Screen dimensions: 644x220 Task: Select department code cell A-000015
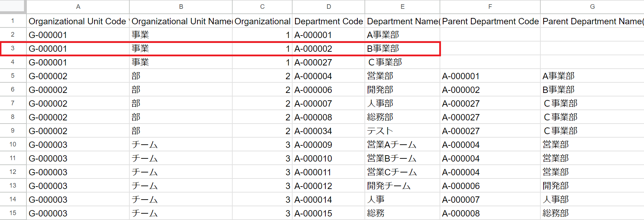pyautogui.click(x=328, y=213)
